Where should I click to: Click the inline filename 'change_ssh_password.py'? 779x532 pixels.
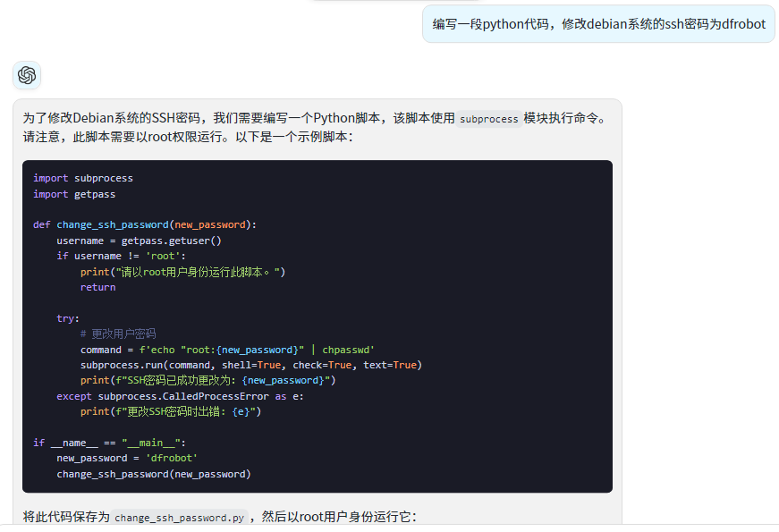click(x=180, y=518)
